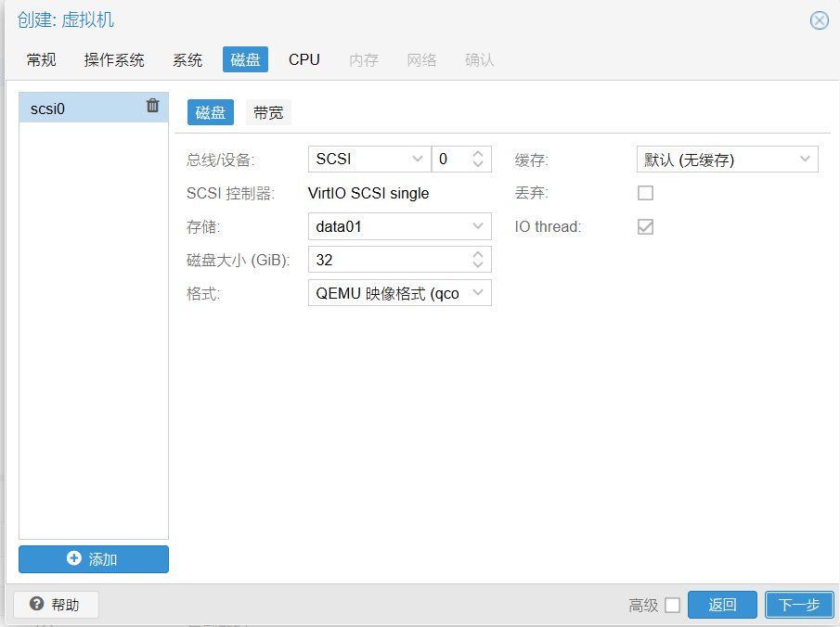This screenshot has height=627, width=840.
Task: Increase the device number spinner
Action: pos(478,153)
